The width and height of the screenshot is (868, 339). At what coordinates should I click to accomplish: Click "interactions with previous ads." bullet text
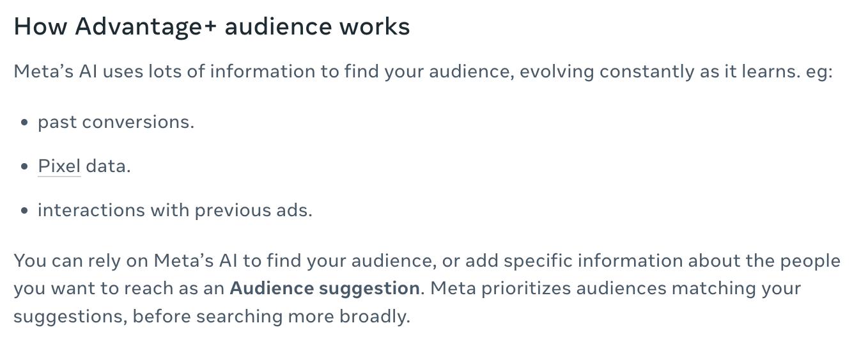coord(175,210)
